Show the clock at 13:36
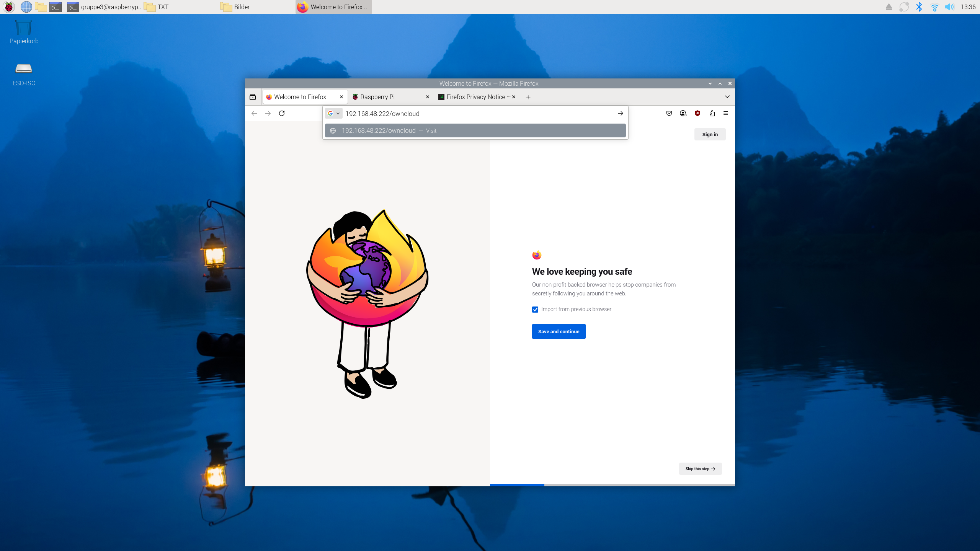Image resolution: width=980 pixels, height=551 pixels. click(968, 7)
